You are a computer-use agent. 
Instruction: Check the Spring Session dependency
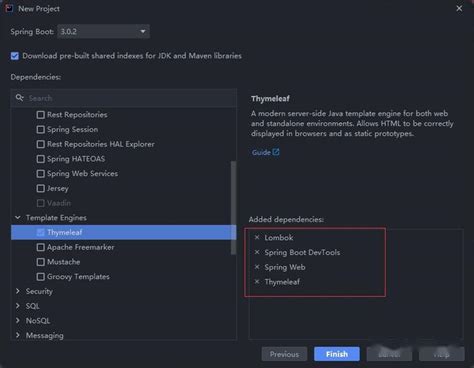tap(41, 129)
